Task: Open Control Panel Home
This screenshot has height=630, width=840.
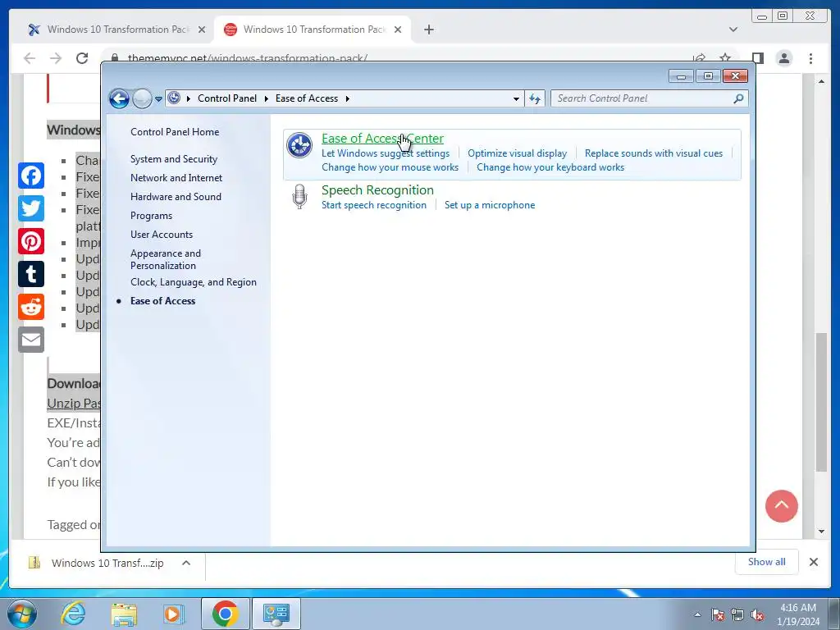Action: (x=175, y=132)
